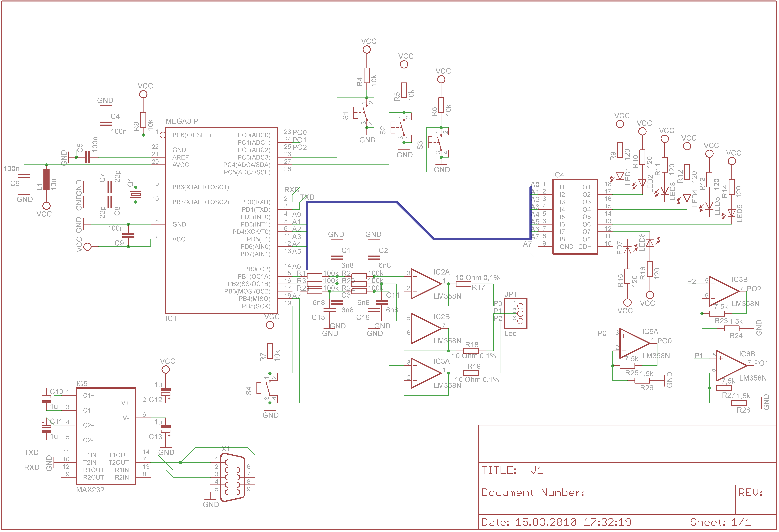Select the Q1 crystal symbol
The height and width of the screenshot is (532, 779).
pos(136,195)
